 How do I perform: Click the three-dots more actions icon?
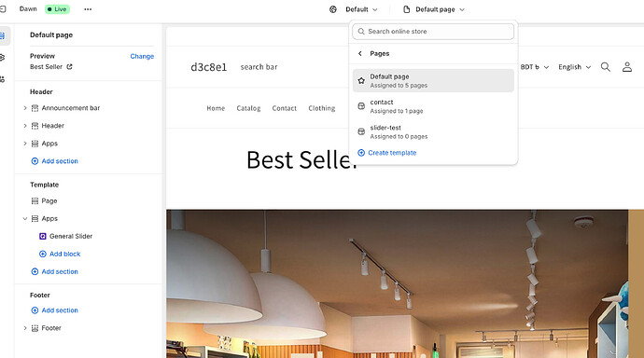pos(88,9)
